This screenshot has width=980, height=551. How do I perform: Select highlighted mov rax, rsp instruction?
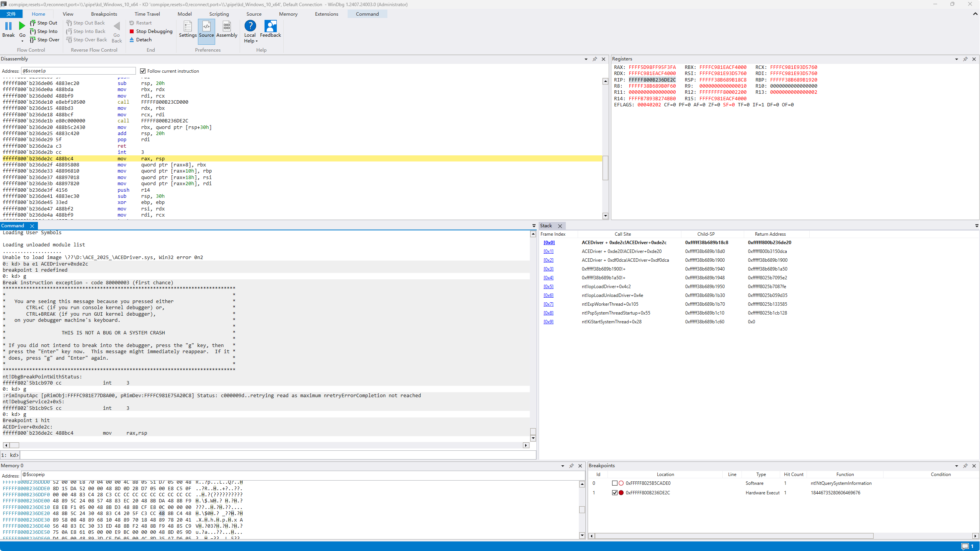tap(302, 158)
